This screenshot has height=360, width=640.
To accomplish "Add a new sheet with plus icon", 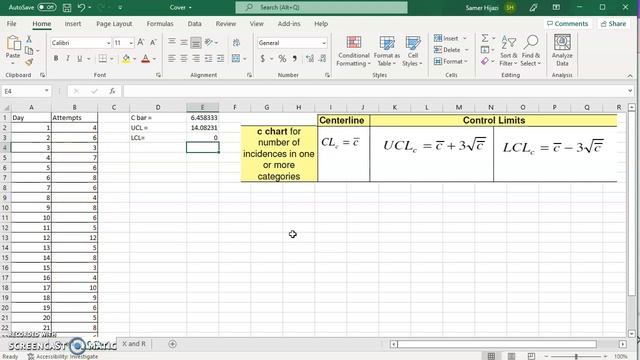I will (x=172, y=344).
